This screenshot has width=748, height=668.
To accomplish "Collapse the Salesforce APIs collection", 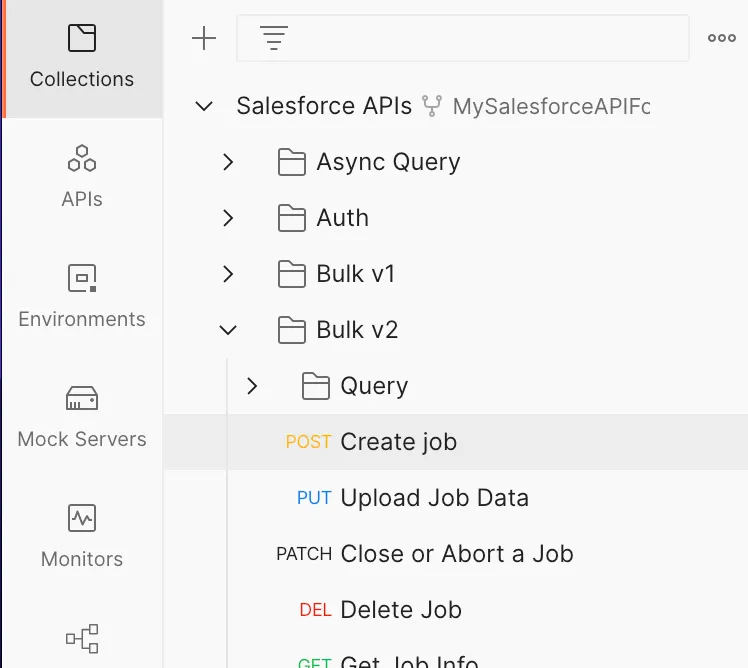I will click(204, 106).
